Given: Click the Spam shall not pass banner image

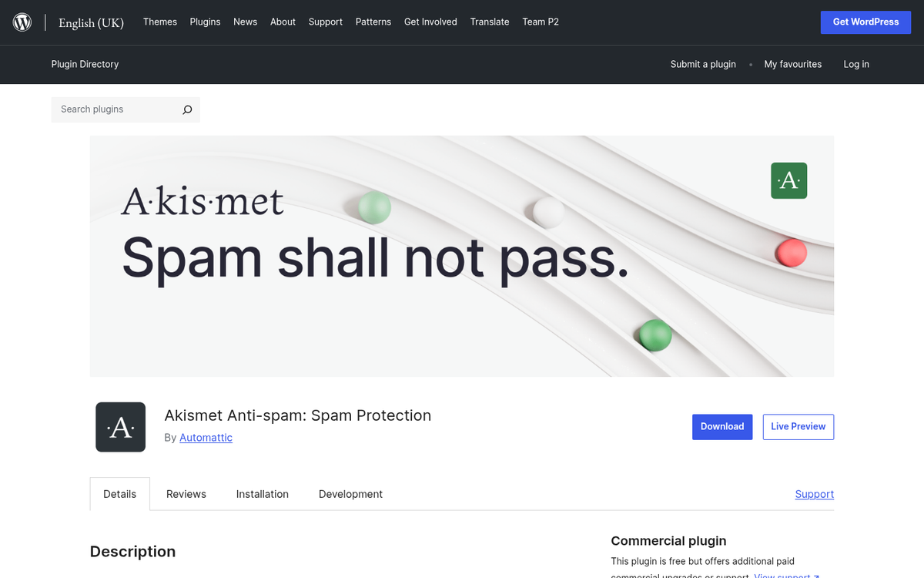Looking at the screenshot, I should [x=462, y=256].
